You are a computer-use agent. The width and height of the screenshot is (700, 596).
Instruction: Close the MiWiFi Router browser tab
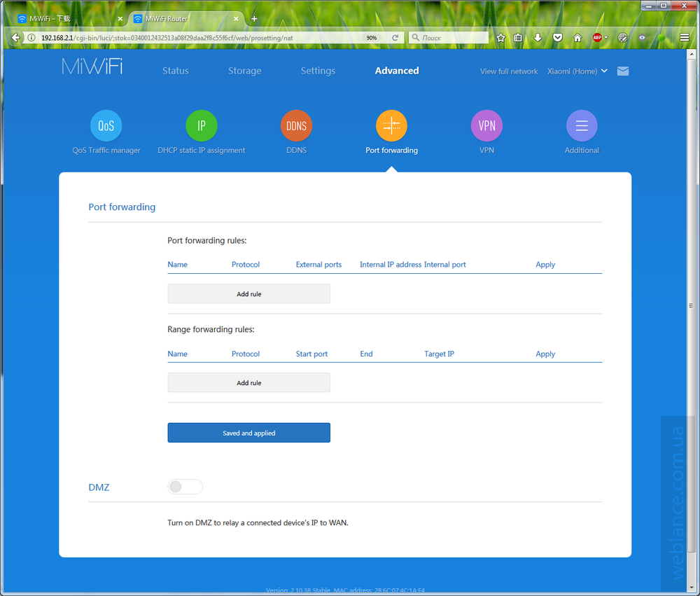coord(236,19)
